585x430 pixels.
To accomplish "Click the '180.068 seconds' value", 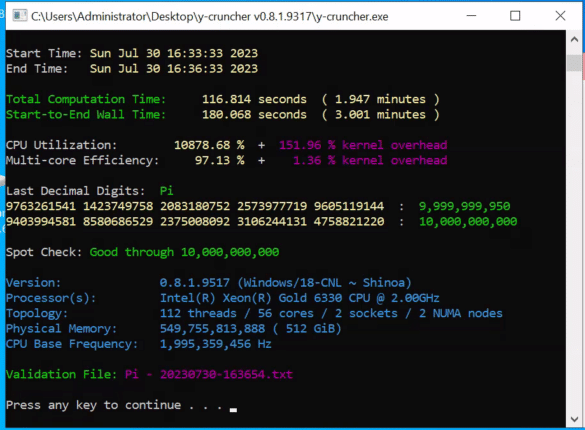I will [254, 114].
